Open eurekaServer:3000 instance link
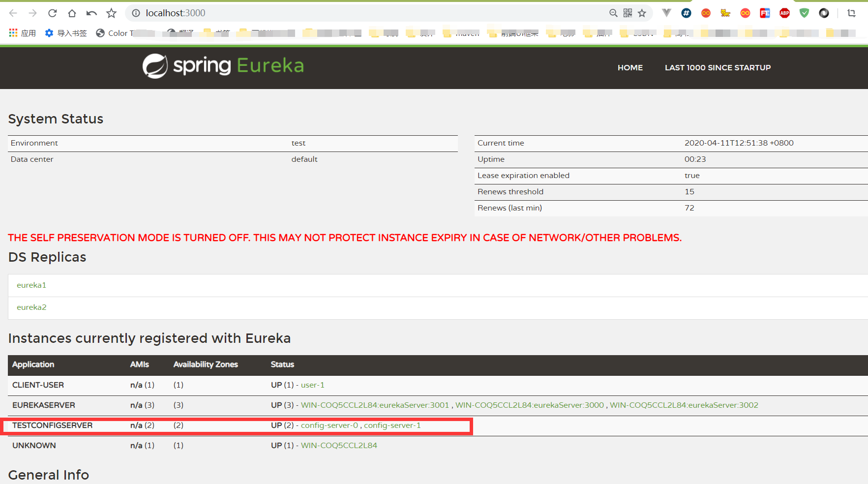The width and height of the screenshot is (868, 484). (x=530, y=405)
